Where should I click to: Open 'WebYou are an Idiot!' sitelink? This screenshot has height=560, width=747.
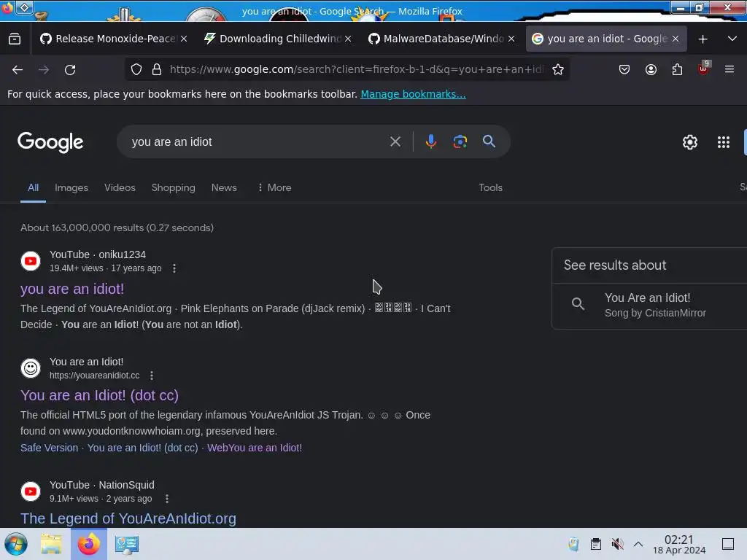[x=255, y=448]
